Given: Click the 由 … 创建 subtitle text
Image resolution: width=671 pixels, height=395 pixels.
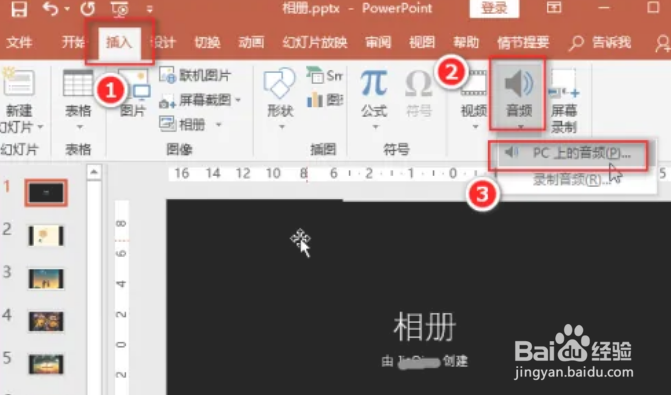Looking at the screenshot, I should (425, 362).
